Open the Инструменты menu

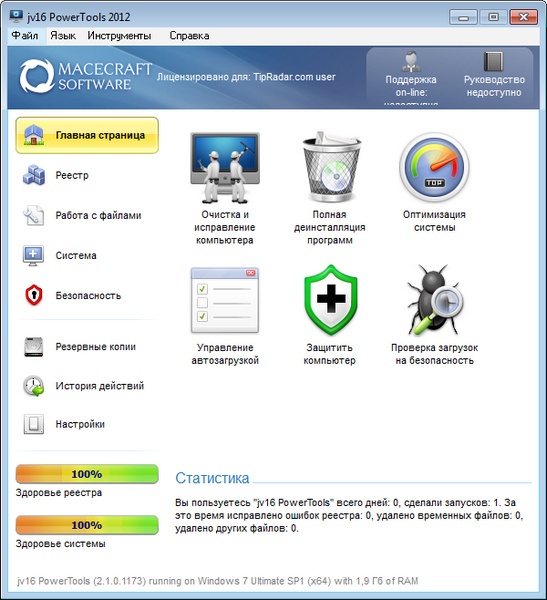119,36
